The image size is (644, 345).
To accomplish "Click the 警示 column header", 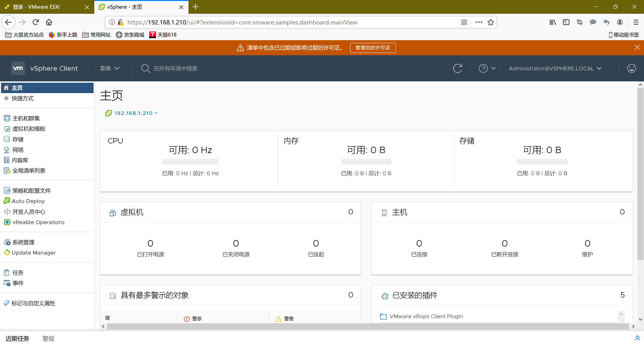I will tap(197, 319).
